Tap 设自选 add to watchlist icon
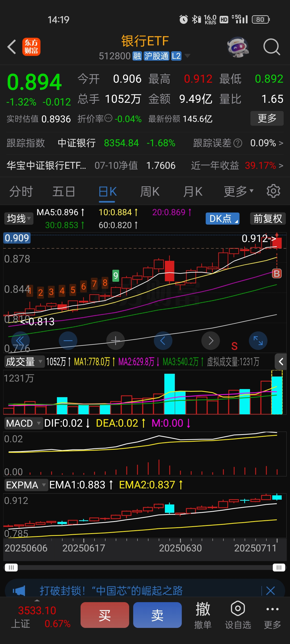 (x=238, y=615)
